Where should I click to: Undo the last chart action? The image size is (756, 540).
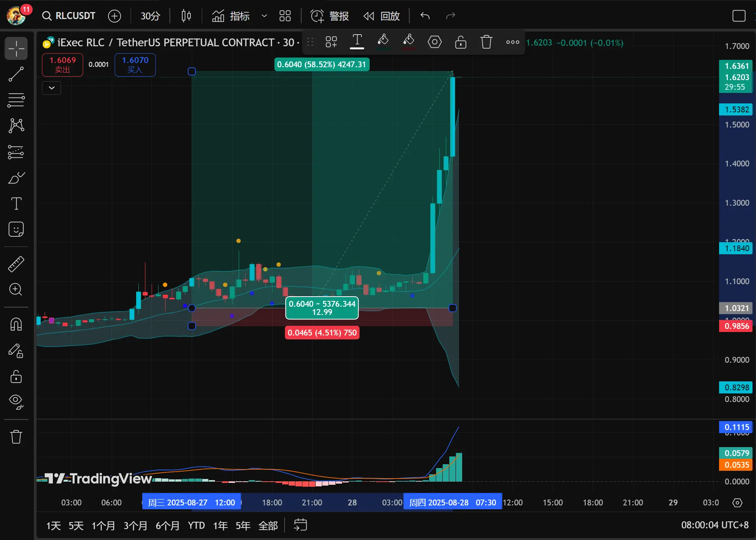(x=425, y=16)
